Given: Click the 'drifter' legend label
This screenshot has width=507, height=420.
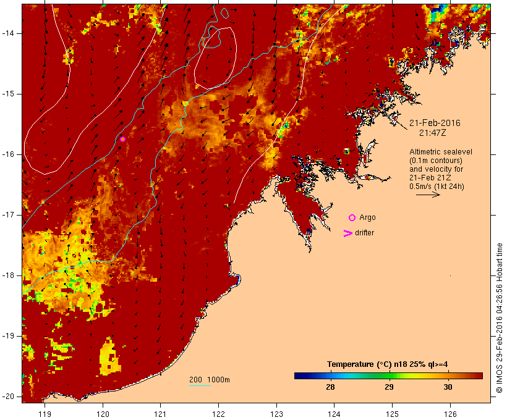Looking at the screenshot, I should [364, 233].
